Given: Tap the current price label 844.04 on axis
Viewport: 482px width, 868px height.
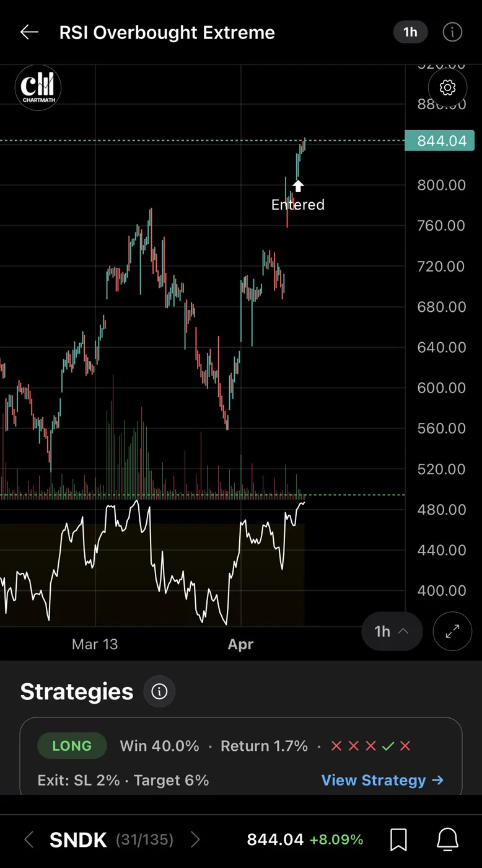Looking at the screenshot, I should coord(440,141).
